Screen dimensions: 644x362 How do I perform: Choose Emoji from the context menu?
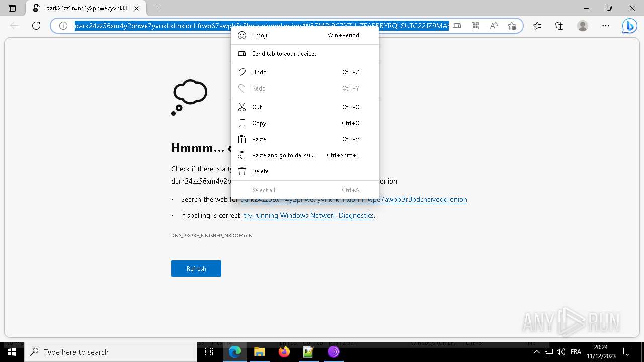(x=304, y=35)
